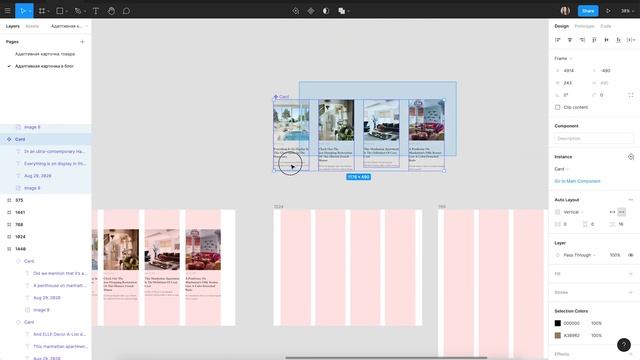Select the Comment tool
640x360 pixels.
tap(126, 11)
